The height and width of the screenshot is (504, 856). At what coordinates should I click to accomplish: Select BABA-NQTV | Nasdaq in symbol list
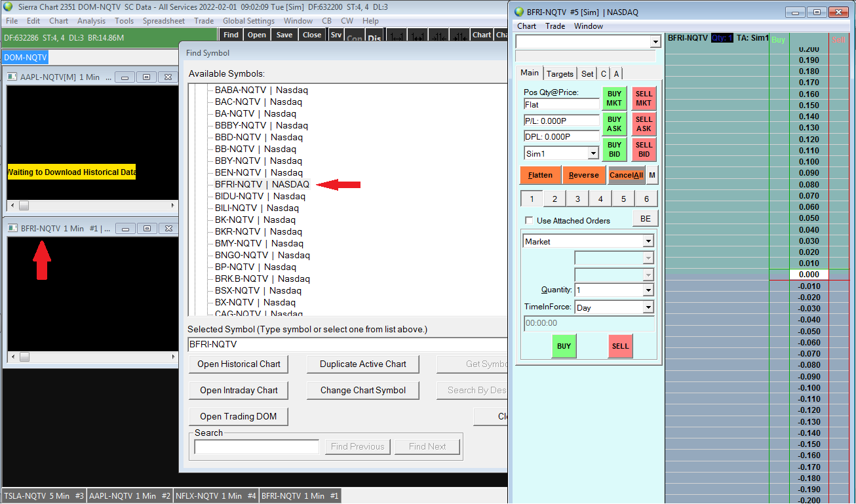point(262,90)
